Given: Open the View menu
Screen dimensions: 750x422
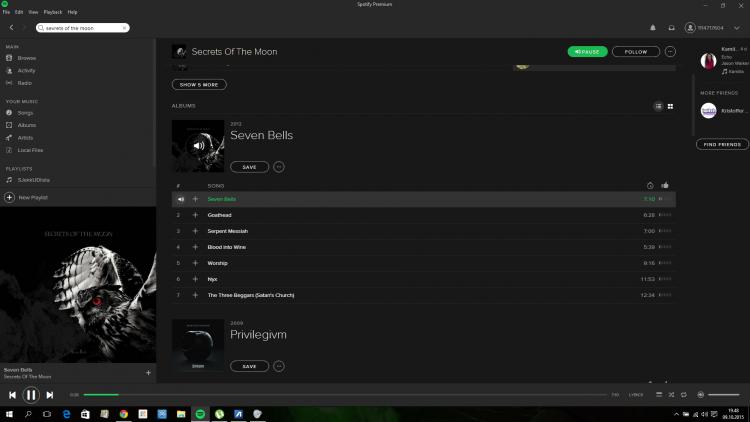Looking at the screenshot, I should (x=33, y=12).
